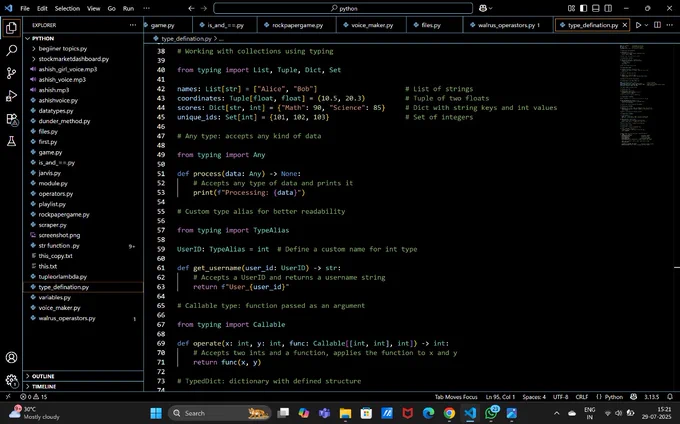This screenshot has width=680, height=424.
Task: Open the File menu
Action: 25,8
